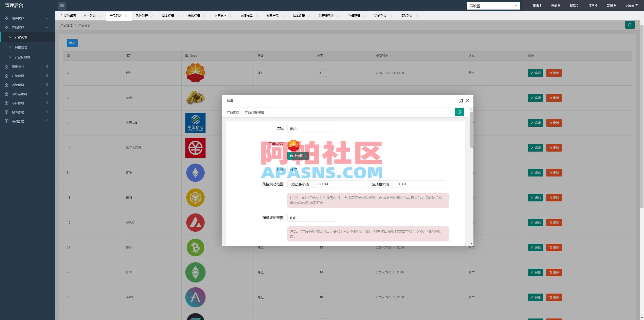Click the 添加 button above the table

pyautogui.click(x=72, y=43)
